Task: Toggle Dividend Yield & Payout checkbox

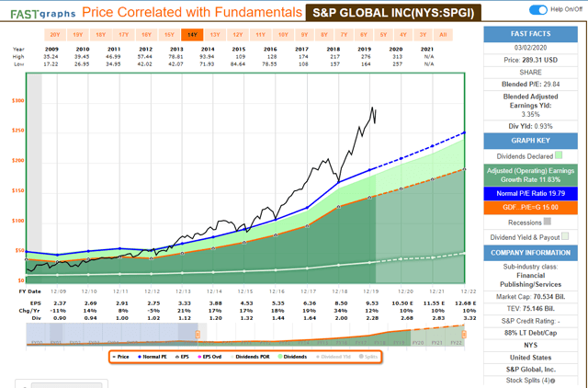Action: (x=565, y=236)
